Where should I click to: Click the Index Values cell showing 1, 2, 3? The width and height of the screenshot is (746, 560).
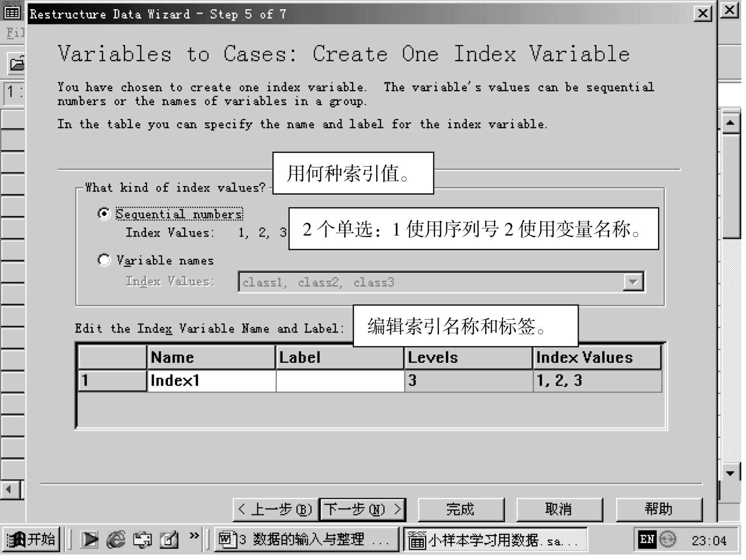point(597,380)
